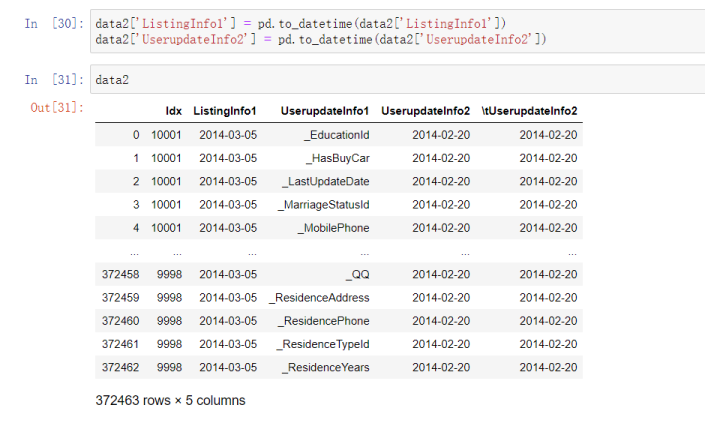
Task: Click the In [31] prompt label
Action: click(x=54, y=80)
